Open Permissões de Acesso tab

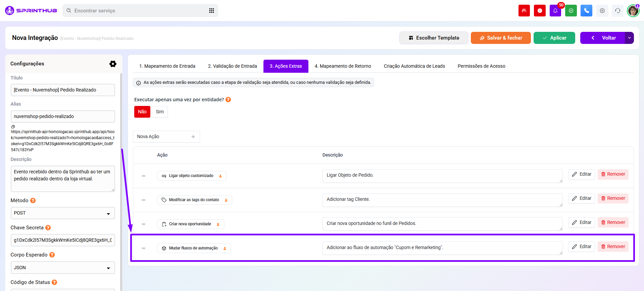(481, 66)
